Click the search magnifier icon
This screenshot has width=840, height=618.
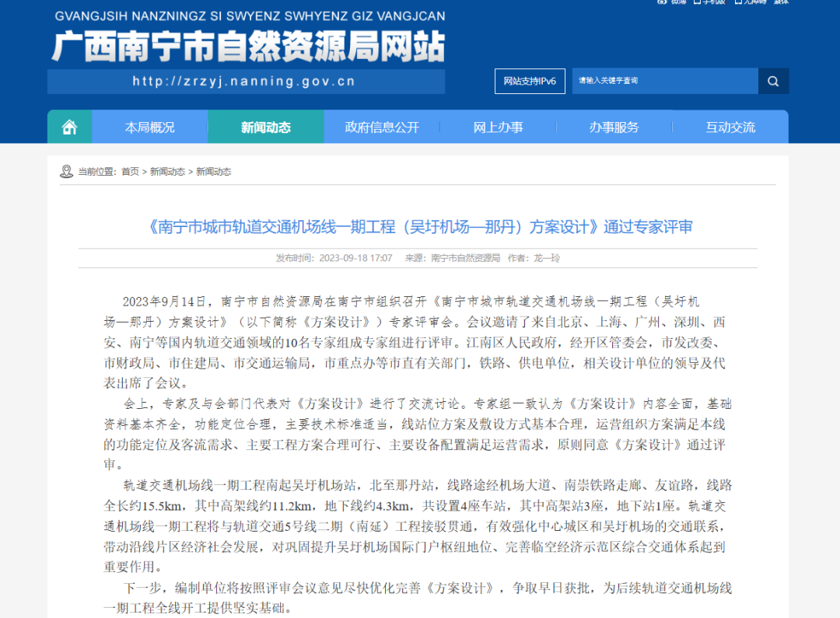773,81
